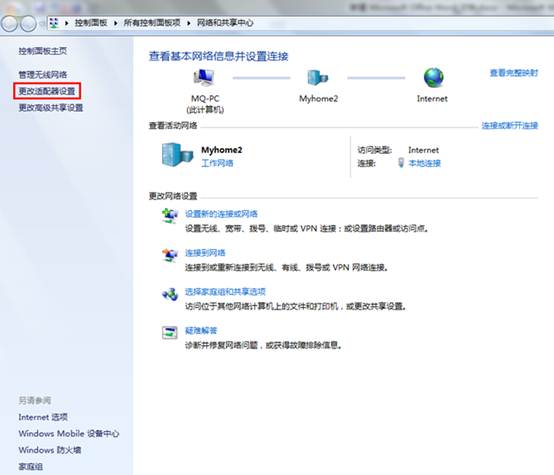Viewport: 554px width, 475px height.
Task: Click the Myhome2 network icon in map
Action: click(317, 77)
